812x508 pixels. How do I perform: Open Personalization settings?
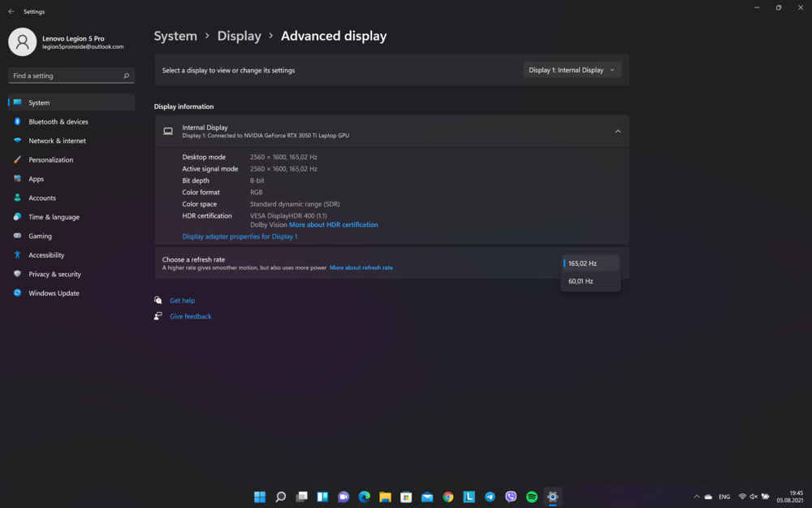click(71, 159)
